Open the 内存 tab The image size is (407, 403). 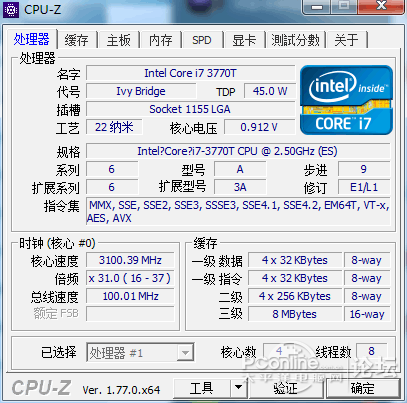[x=161, y=40]
